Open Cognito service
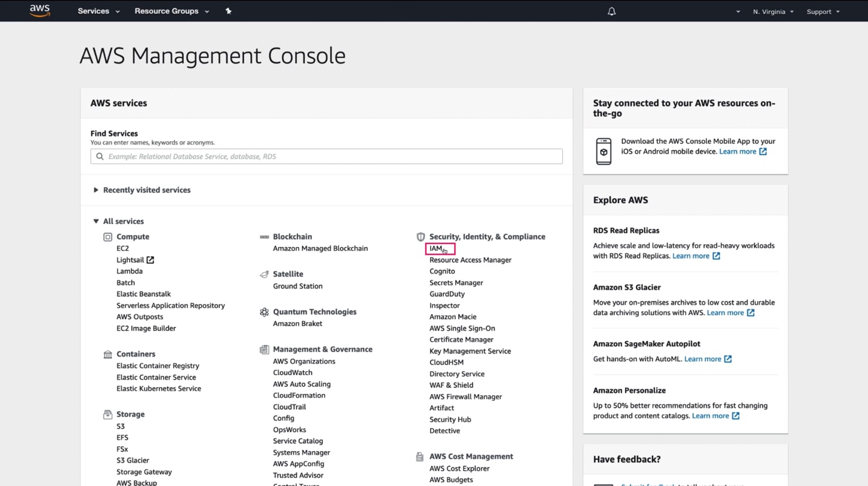 click(x=442, y=271)
